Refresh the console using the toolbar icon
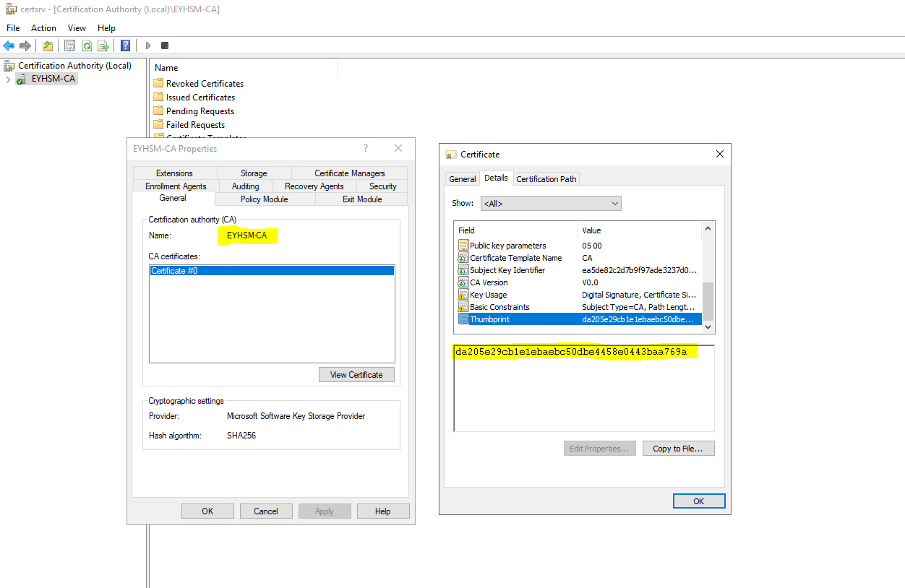Viewport: 905px width, 588px height. tap(87, 46)
